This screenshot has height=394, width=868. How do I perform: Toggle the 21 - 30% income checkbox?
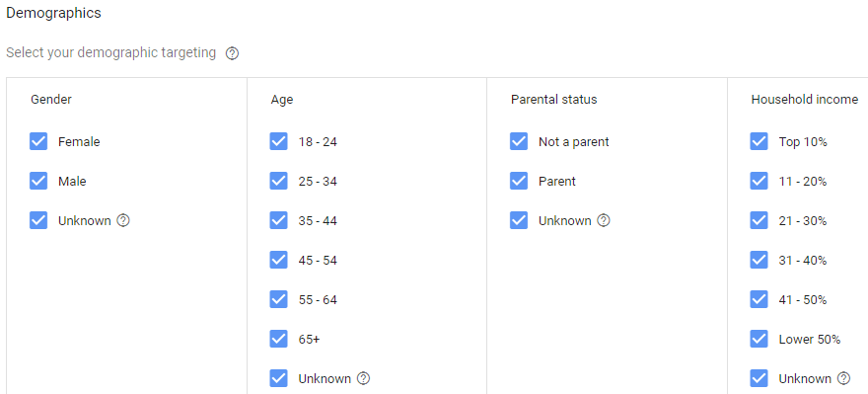pos(759,220)
